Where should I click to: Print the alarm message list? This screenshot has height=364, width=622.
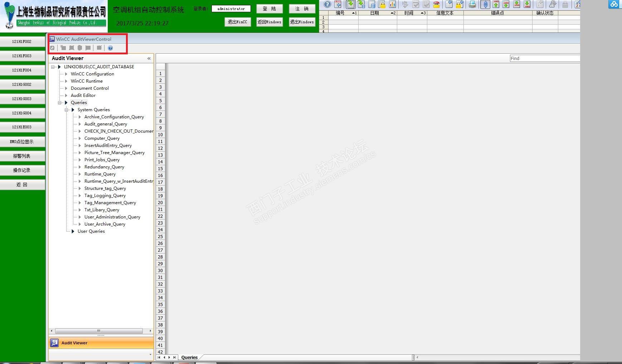(x=472, y=4)
